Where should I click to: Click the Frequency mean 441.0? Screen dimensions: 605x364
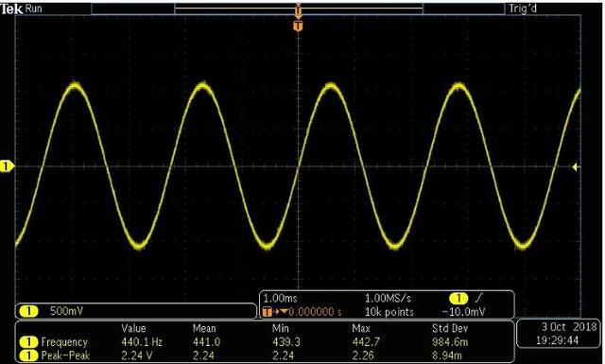coord(206,342)
